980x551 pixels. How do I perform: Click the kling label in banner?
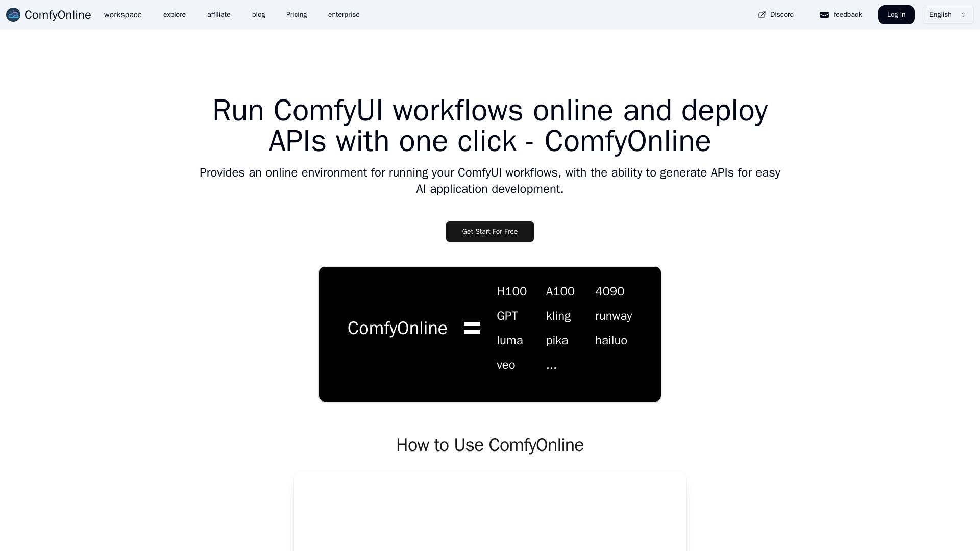(x=558, y=316)
